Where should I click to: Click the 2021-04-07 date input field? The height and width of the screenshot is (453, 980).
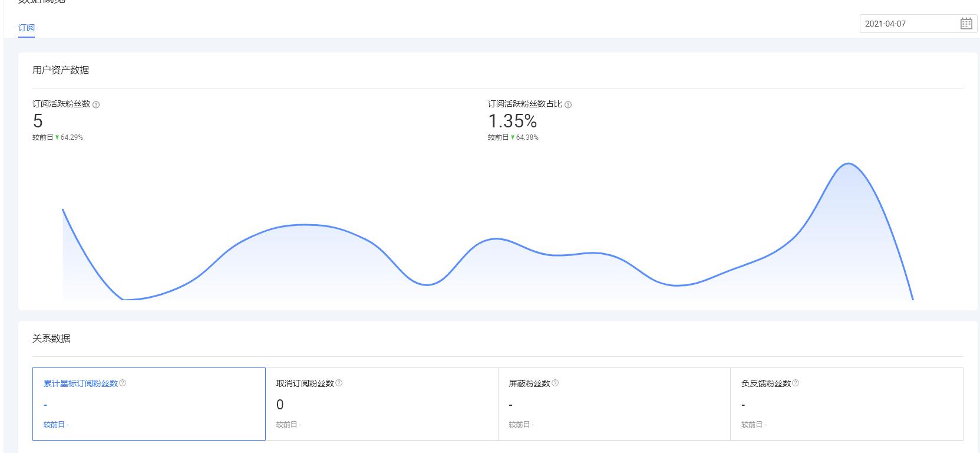[908, 24]
